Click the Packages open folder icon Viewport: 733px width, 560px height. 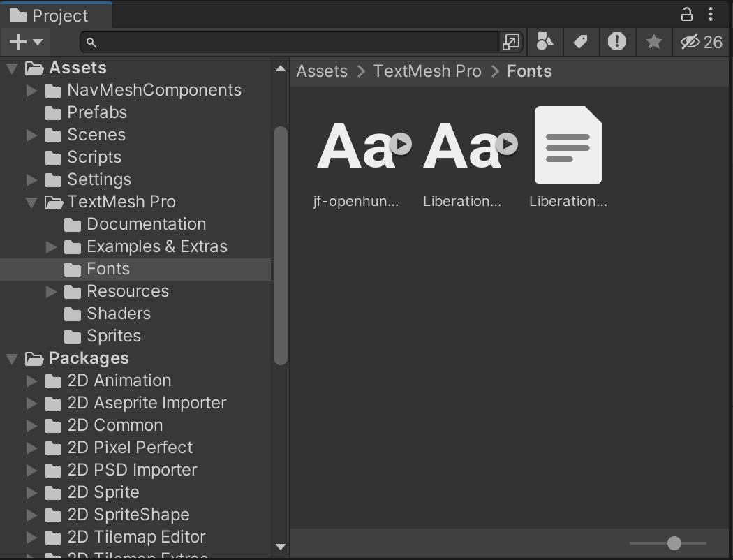(34, 359)
